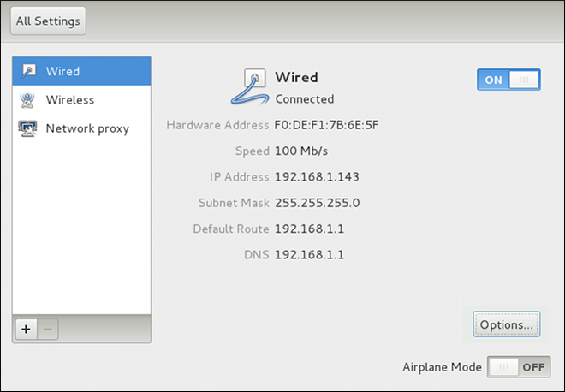Click the Airplane Mode label
The image size is (565, 392).
pyautogui.click(x=442, y=367)
